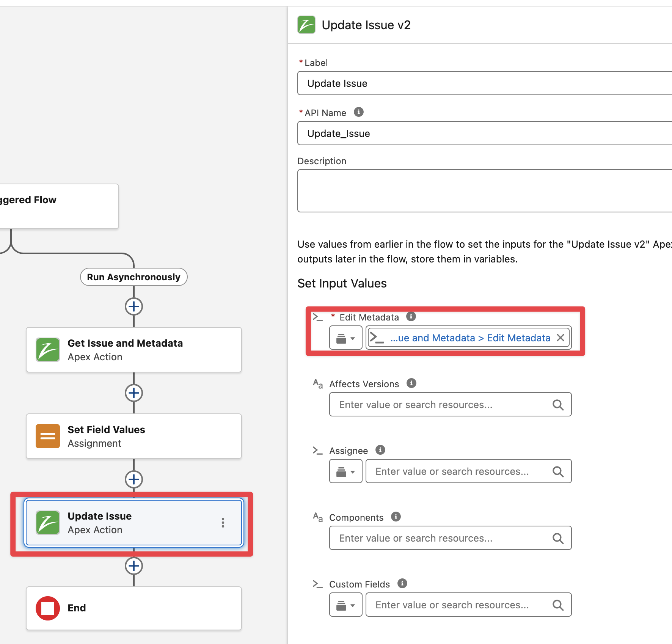Open Custom Fields resource type dropdown
The image size is (672, 644).
[x=346, y=605]
